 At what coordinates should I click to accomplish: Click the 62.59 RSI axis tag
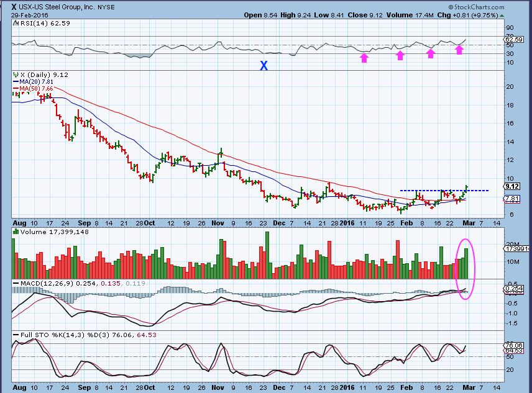point(514,40)
